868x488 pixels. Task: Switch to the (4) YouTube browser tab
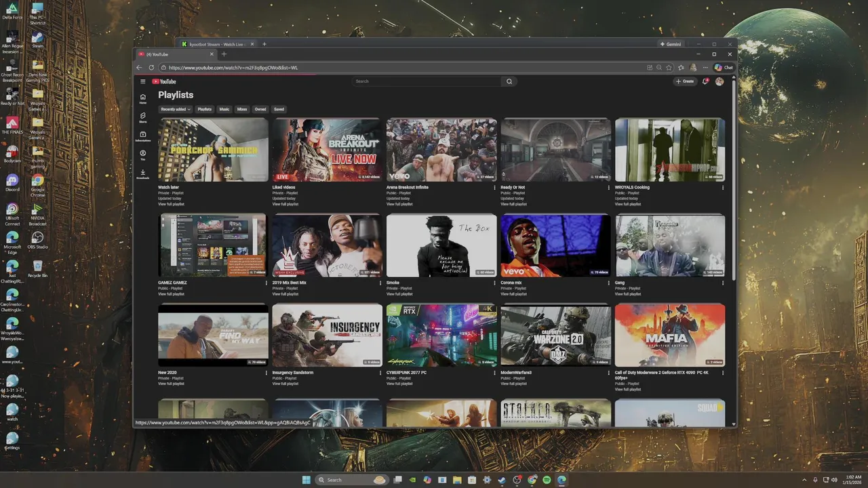click(x=176, y=54)
